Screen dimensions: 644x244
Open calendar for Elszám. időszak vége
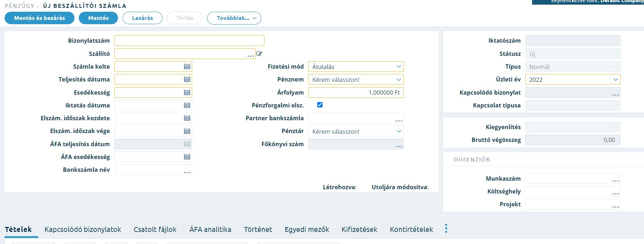(x=187, y=131)
